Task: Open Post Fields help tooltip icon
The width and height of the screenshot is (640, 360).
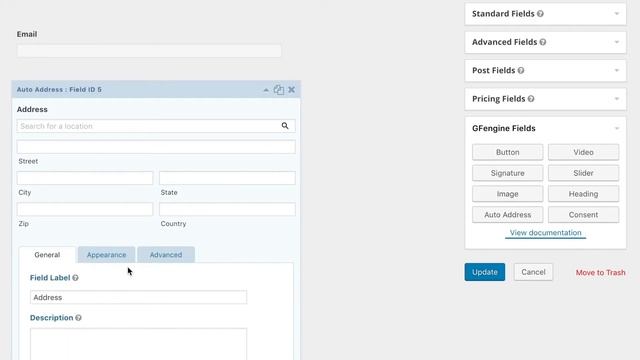Action: 521,71
